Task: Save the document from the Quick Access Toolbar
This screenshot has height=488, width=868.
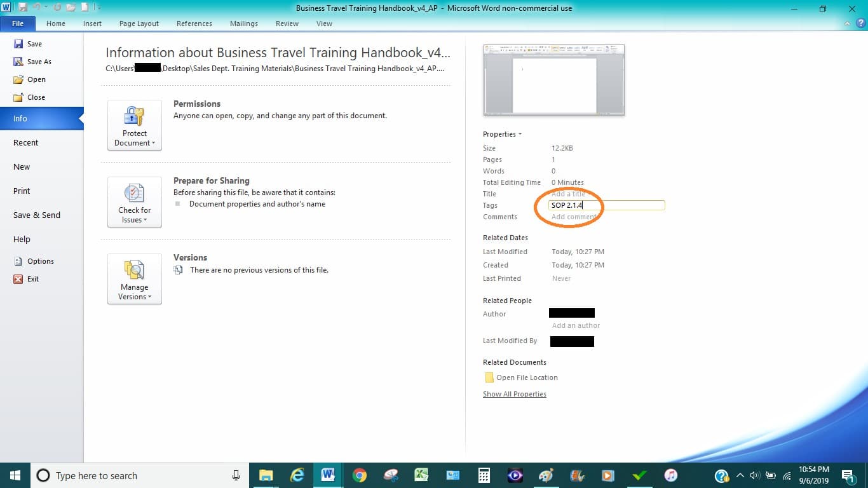Action: 23,8
